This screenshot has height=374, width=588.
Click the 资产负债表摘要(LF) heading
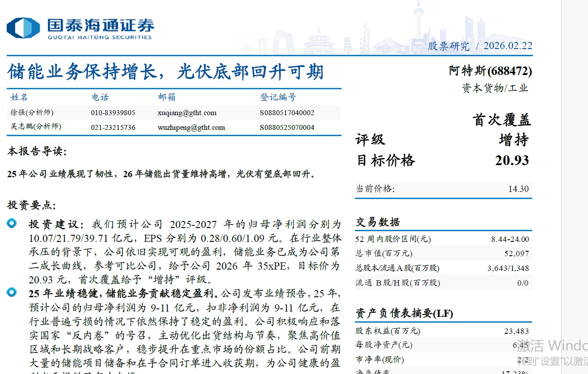click(405, 314)
